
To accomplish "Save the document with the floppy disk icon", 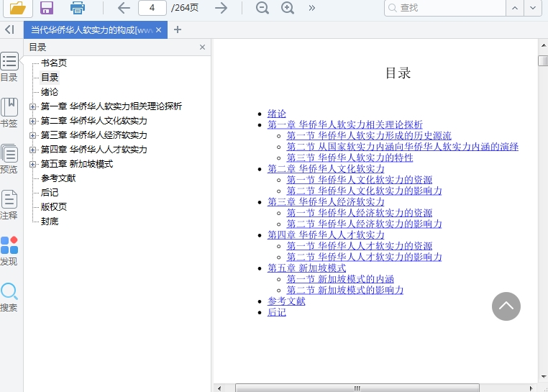I will [x=47, y=8].
